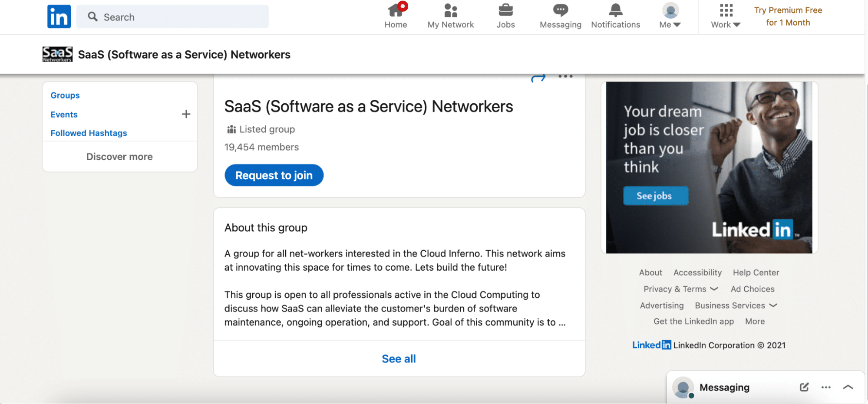Open the Privacy & Terms dropdown
The width and height of the screenshot is (868, 404).
point(680,289)
